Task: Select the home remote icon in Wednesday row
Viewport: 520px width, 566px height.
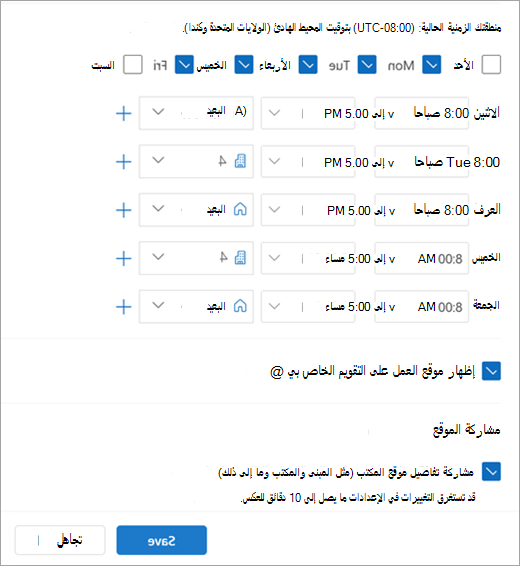Action: [x=240, y=209]
